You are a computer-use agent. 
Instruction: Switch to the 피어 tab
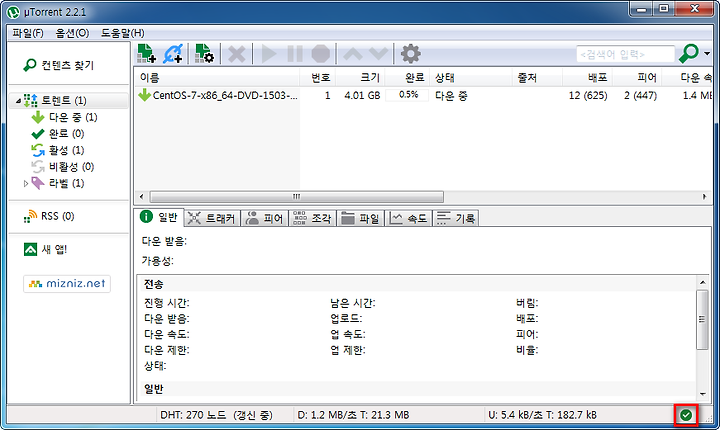pyautogui.click(x=264, y=218)
